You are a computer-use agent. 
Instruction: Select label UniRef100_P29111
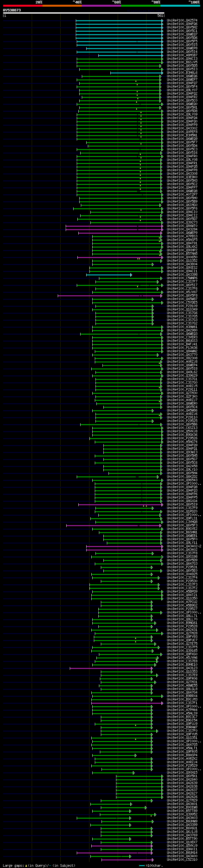182,389
